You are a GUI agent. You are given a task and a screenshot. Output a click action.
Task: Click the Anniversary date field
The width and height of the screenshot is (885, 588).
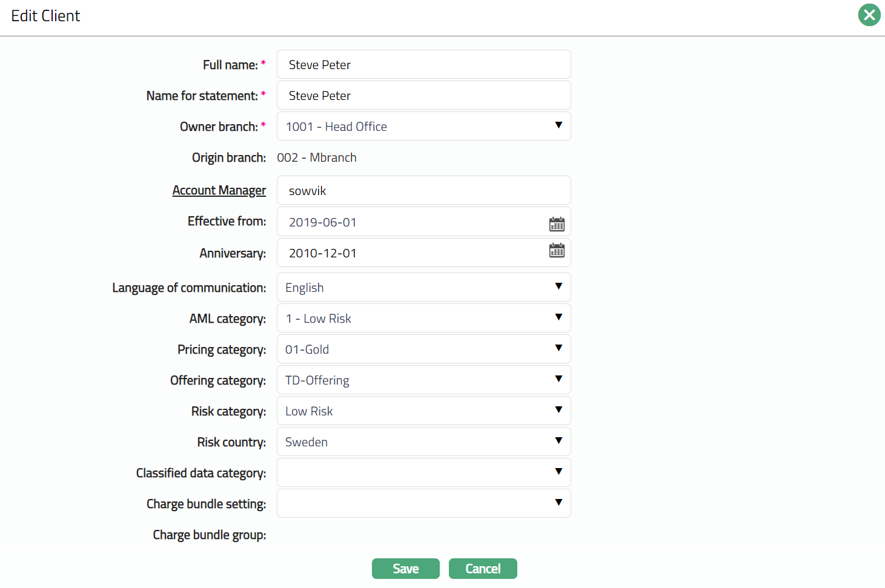pos(412,253)
